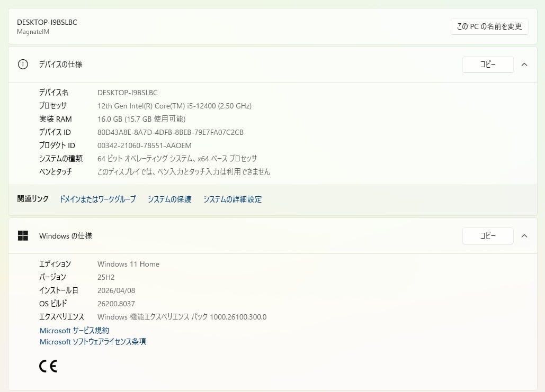The image size is (545, 392).
Task: Select the device name value in デバイス名 row
Action: point(128,93)
